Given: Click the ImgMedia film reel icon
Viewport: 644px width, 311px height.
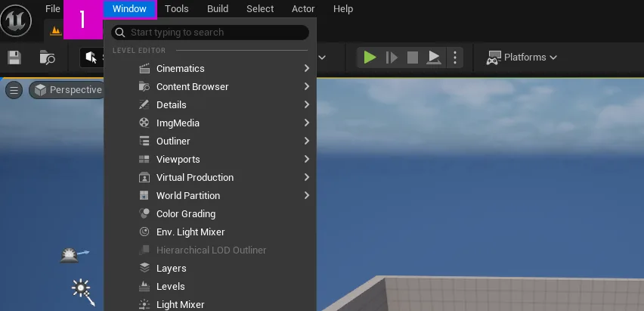Looking at the screenshot, I should click(144, 123).
